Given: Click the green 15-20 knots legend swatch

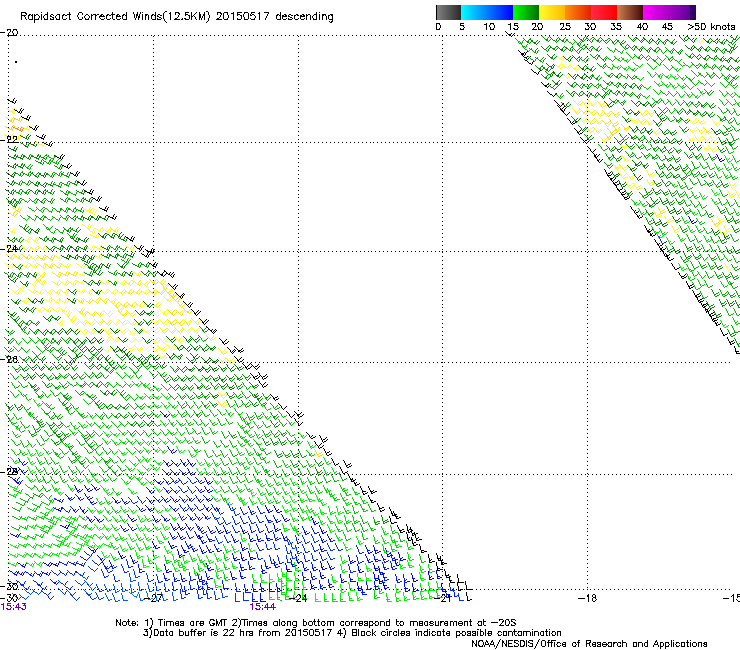Looking at the screenshot, I should (526, 12).
